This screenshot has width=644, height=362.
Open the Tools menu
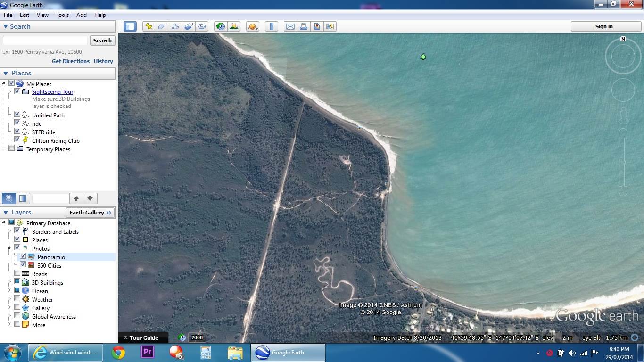click(x=63, y=15)
